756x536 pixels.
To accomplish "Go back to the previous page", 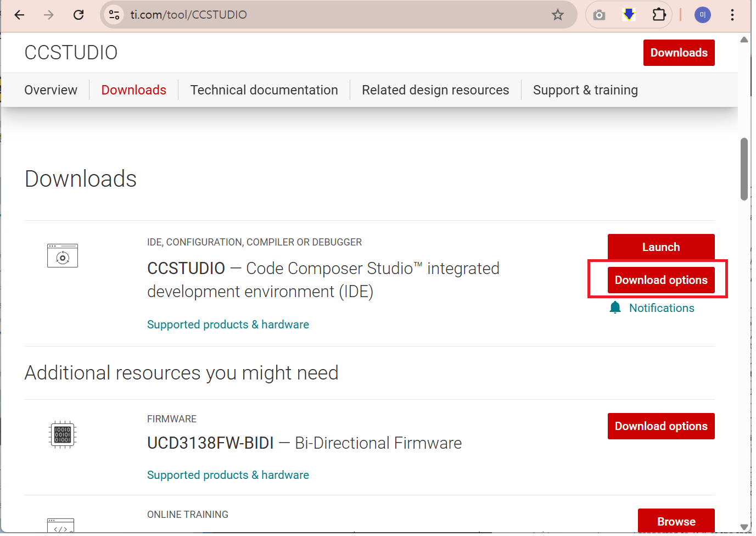I will pyautogui.click(x=20, y=15).
